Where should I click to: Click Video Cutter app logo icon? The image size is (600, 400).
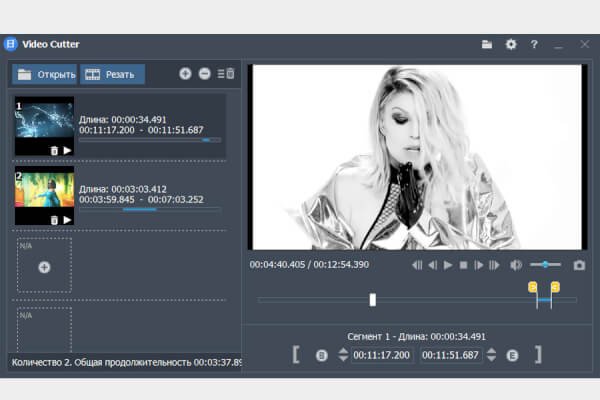point(11,44)
